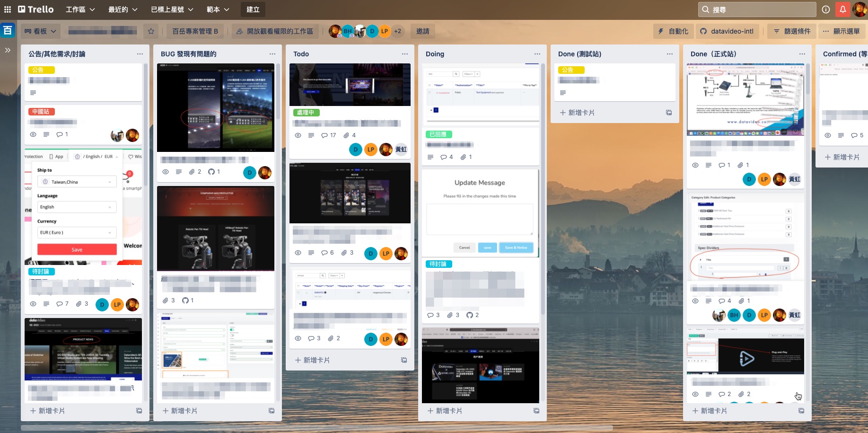Open the 看板 view switcher dropdown
This screenshot has height=433, width=868.
[40, 31]
